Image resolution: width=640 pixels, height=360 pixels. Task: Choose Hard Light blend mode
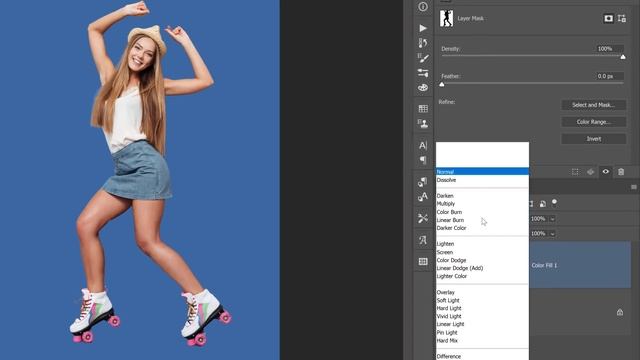482,308
